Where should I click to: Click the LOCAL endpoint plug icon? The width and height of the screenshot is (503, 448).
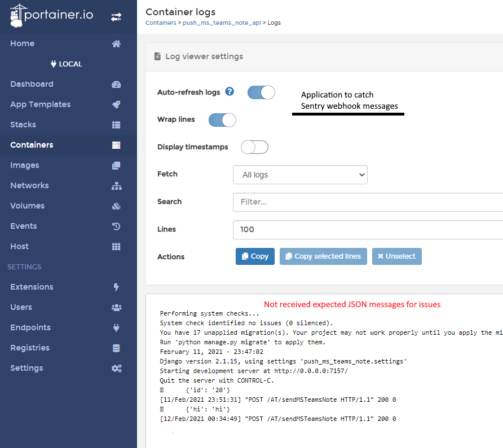pos(54,64)
